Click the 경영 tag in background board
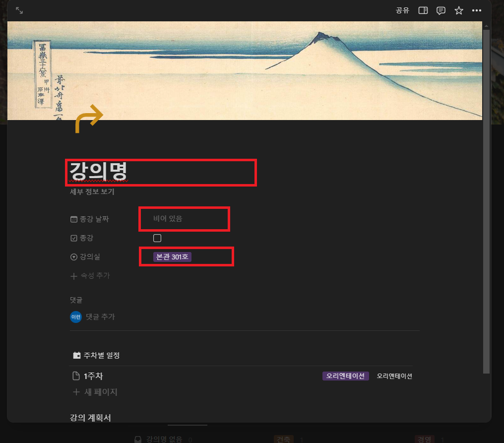The width and height of the screenshot is (504, 443). tap(425, 439)
